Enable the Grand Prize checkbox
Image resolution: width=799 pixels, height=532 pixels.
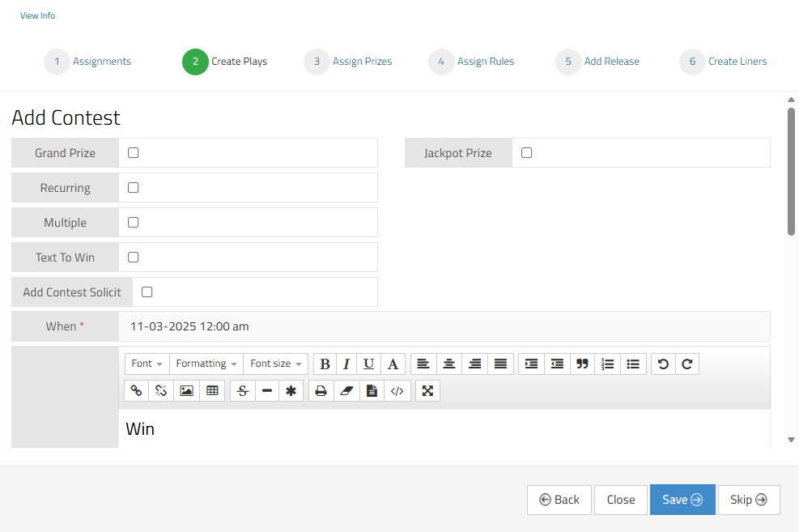coord(134,153)
